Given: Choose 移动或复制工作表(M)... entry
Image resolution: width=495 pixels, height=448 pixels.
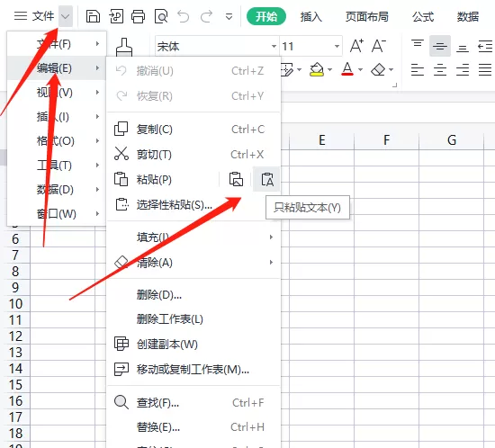Looking at the screenshot, I should coord(193,369).
